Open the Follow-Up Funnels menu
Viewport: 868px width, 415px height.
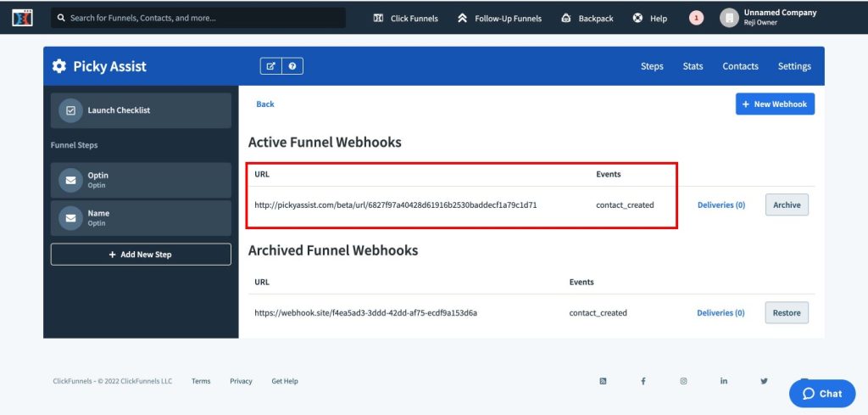click(499, 19)
